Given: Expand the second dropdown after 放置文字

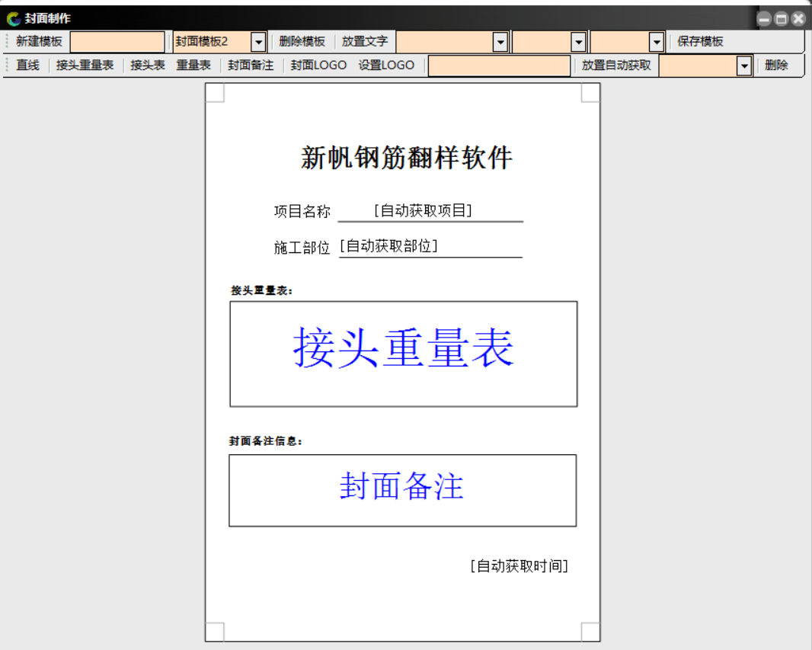Looking at the screenshot, I should 578,42.
